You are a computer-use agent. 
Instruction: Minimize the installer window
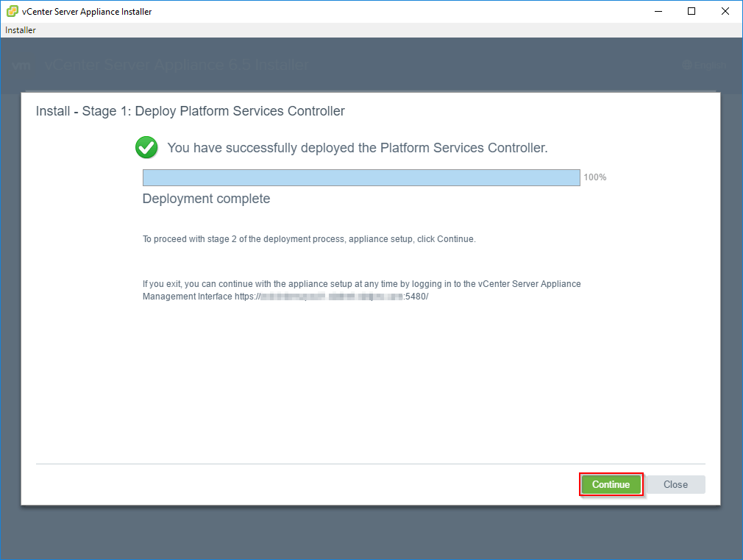point(657,11)
